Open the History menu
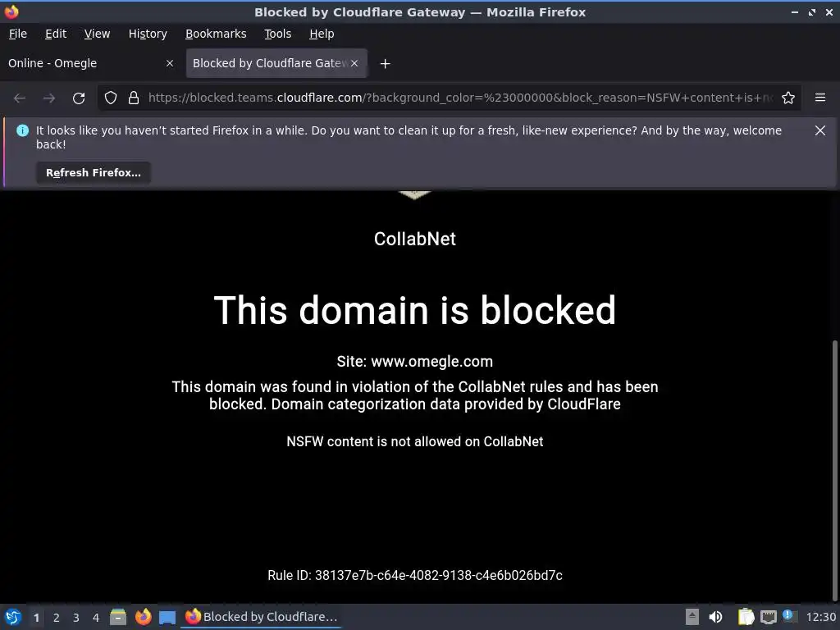Screen dimensions: 840x630 point(148,34)
